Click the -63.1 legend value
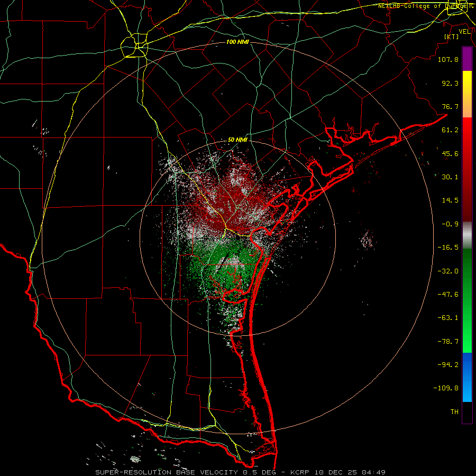476x476 pixels. tap(448, 318)
